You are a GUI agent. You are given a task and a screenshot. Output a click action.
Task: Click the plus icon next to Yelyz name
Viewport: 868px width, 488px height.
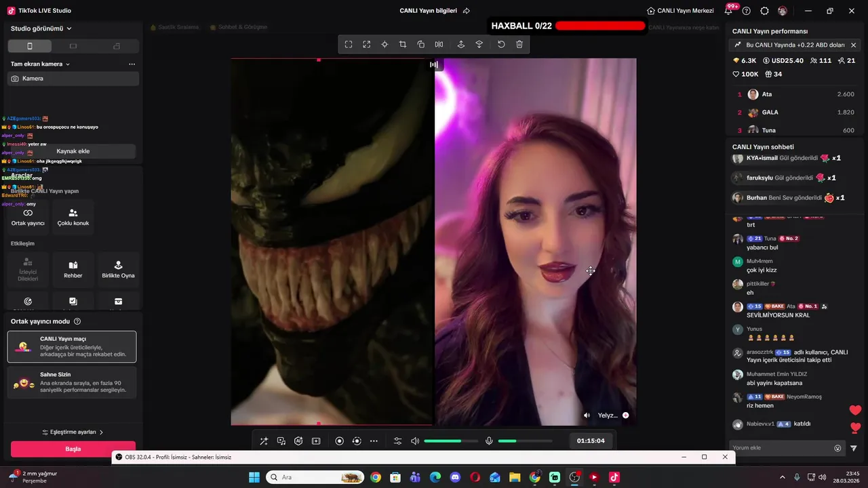[625, 415]
